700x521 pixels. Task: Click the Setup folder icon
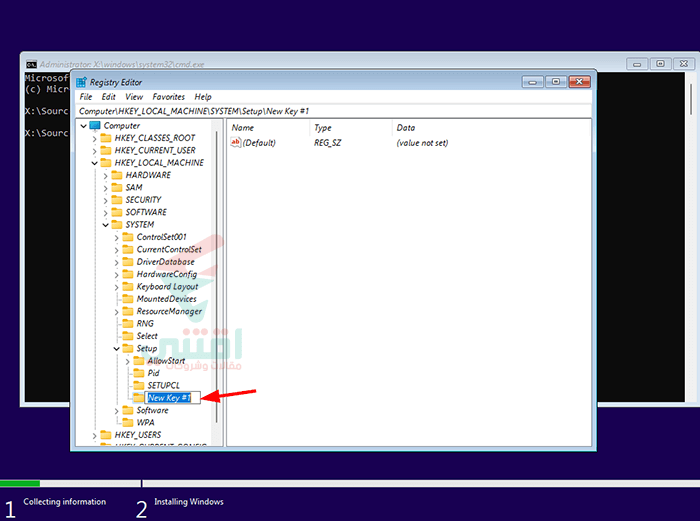pos(128,348)
